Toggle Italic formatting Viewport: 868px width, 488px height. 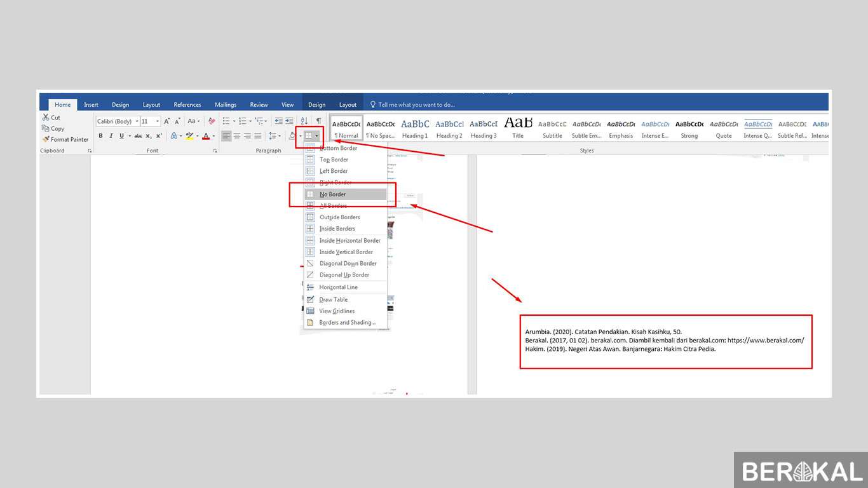(111, 136)
